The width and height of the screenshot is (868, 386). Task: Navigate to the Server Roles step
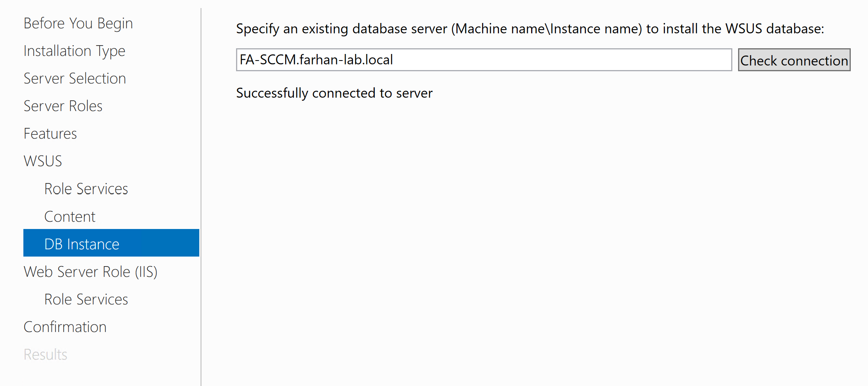coord(63,106)
